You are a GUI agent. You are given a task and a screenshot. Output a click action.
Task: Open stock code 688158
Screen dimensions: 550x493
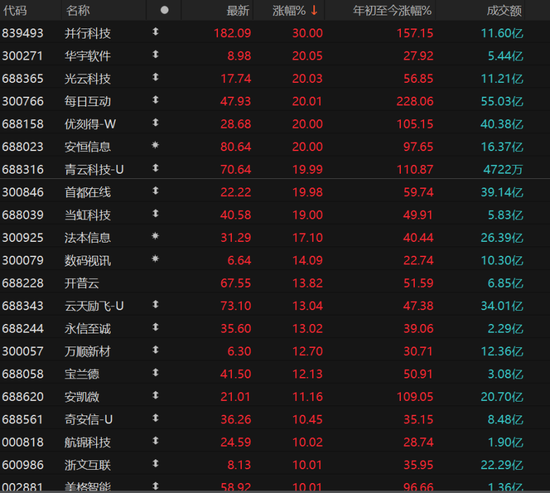23,124
